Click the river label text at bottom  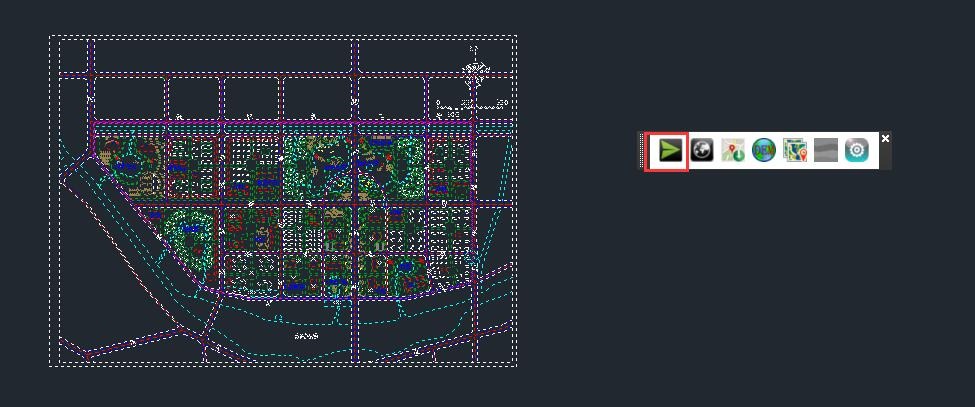[306, 336]
